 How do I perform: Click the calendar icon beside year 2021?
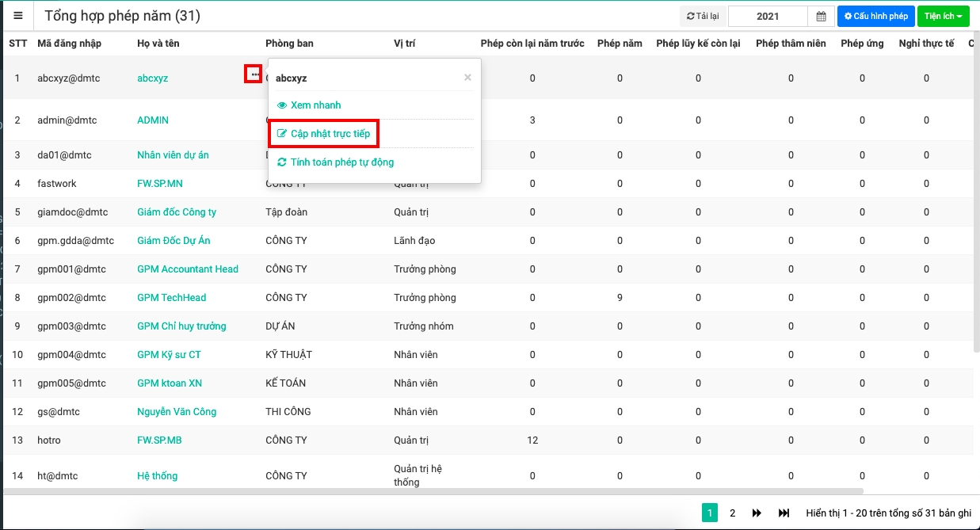coord(821,17)
